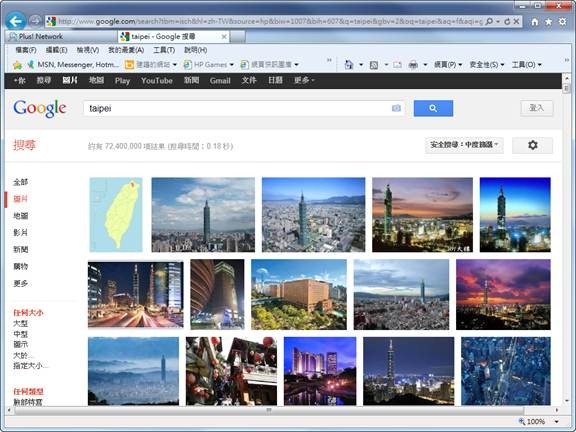Click the horizontal scrollbar thumb at the bottom
This screenshot has width=576, height=432.
click(269, 410)
